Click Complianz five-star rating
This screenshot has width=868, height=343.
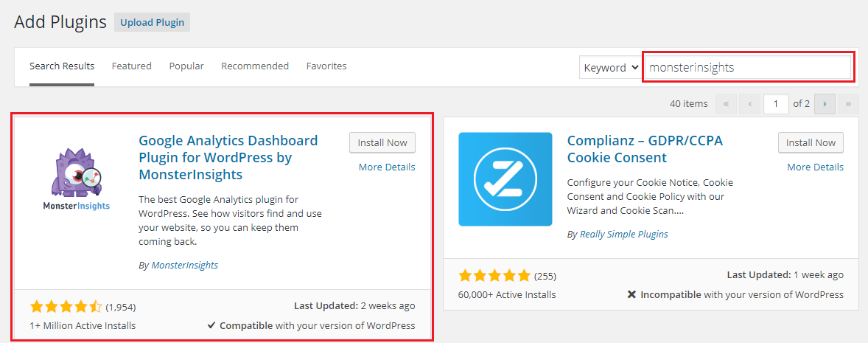tap(494, 275)
